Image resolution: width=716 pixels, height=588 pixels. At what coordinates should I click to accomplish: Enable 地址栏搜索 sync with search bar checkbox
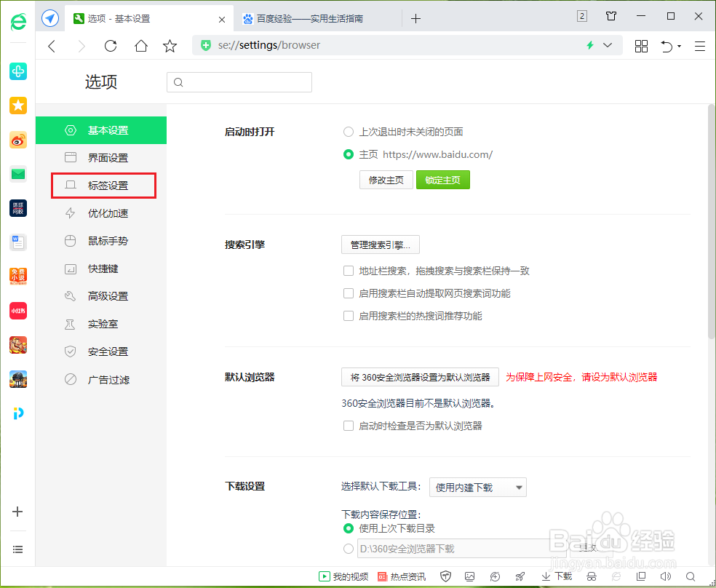pyautogui.click(x=349, y=270)
